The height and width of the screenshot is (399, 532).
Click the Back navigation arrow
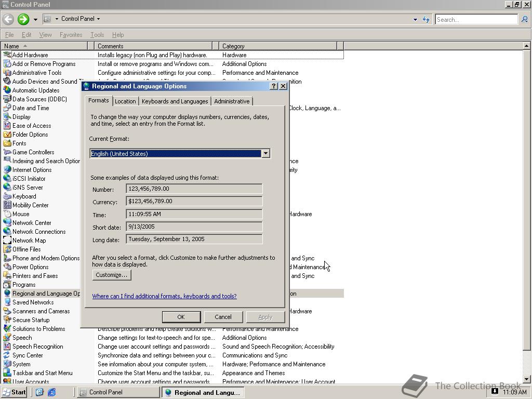tap(8, 19)
